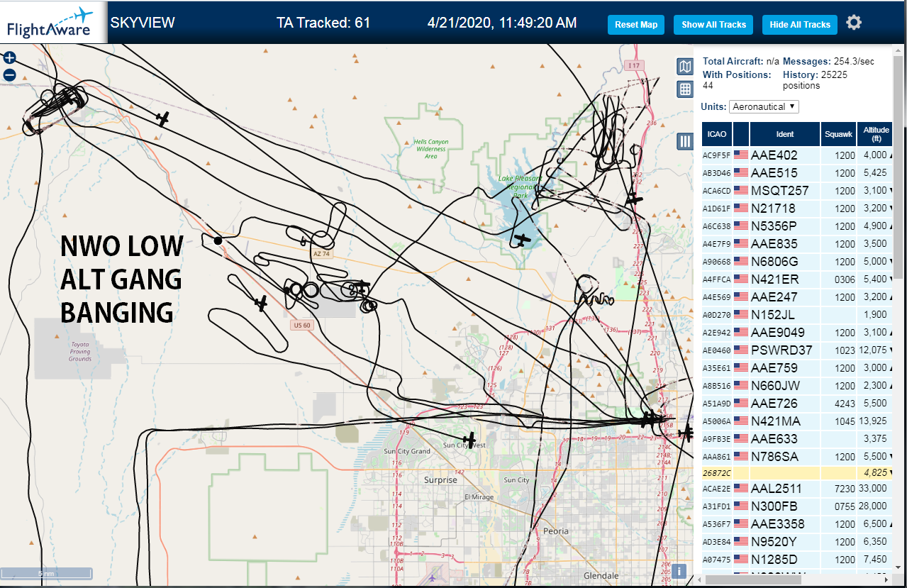The width and height of the screenshot is (907, 588).
Task: Select aircraft AAE9049 in the list
Action: [x=798, y=333]
